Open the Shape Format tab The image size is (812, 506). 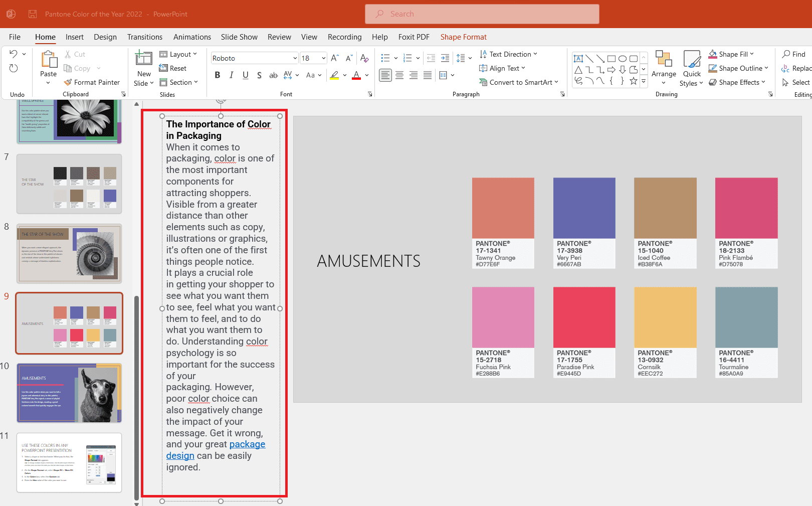point(464,37)
